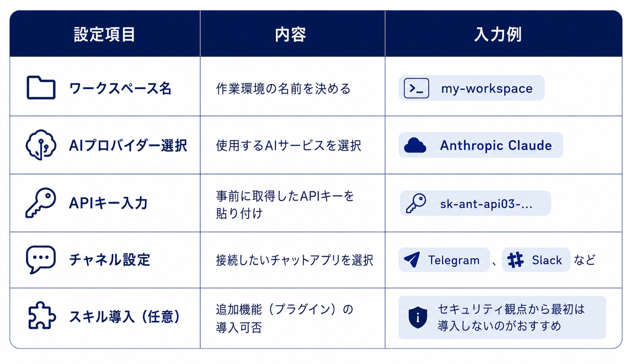Click the terminal prompt icon in my-workspace chip

tap(416, 88)
